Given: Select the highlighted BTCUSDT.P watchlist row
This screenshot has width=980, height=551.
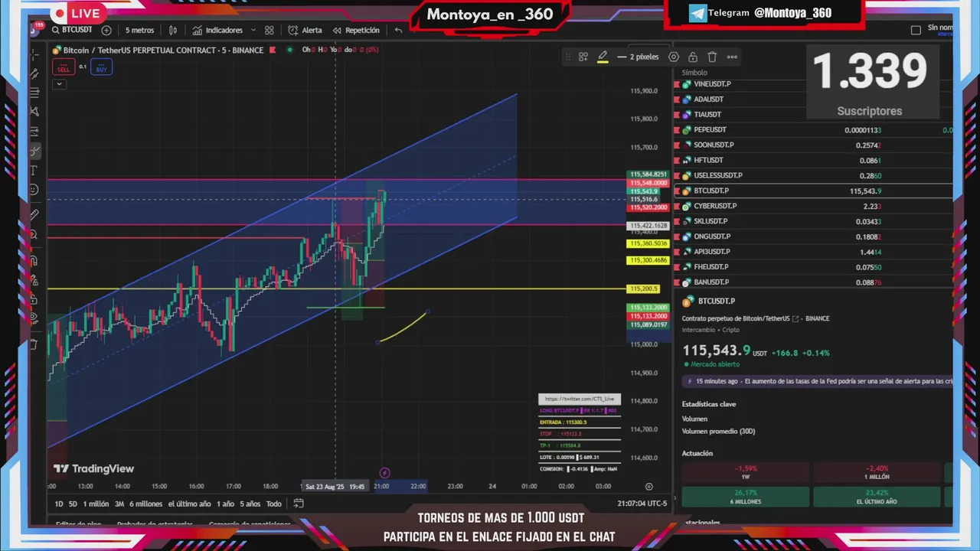Looking at the screenshot, I should click(813, 191).
